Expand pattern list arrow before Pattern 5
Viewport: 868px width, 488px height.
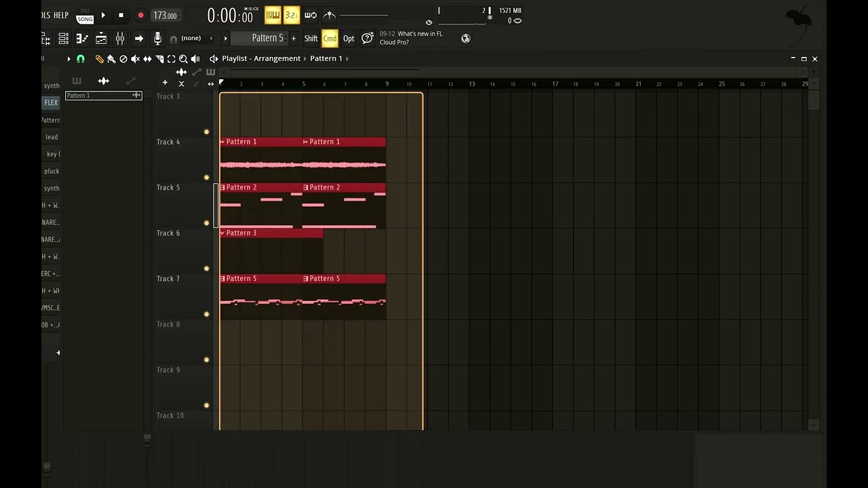pyautogui.click(x=226, y=39)
